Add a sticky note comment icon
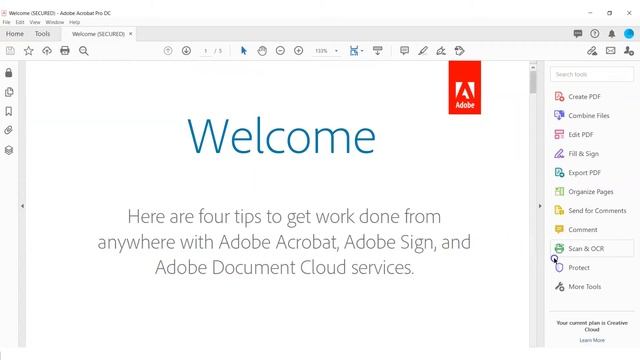 [404, 51]
